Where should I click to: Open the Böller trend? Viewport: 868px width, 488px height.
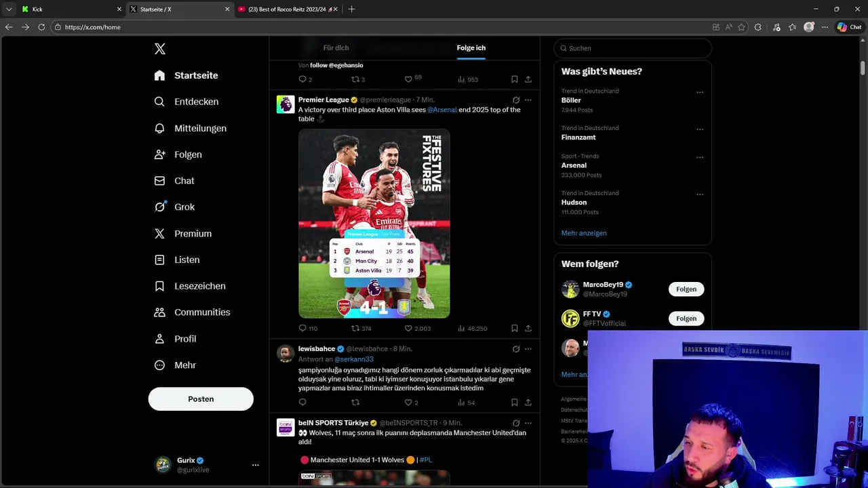coord(571,100)
